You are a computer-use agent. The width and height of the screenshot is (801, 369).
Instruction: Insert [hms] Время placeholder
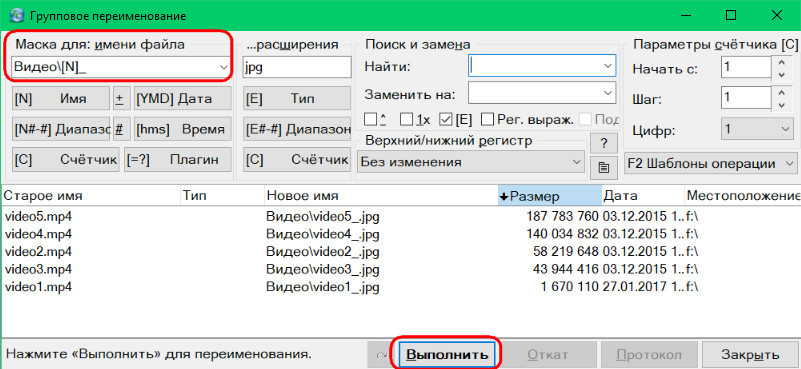182,129
